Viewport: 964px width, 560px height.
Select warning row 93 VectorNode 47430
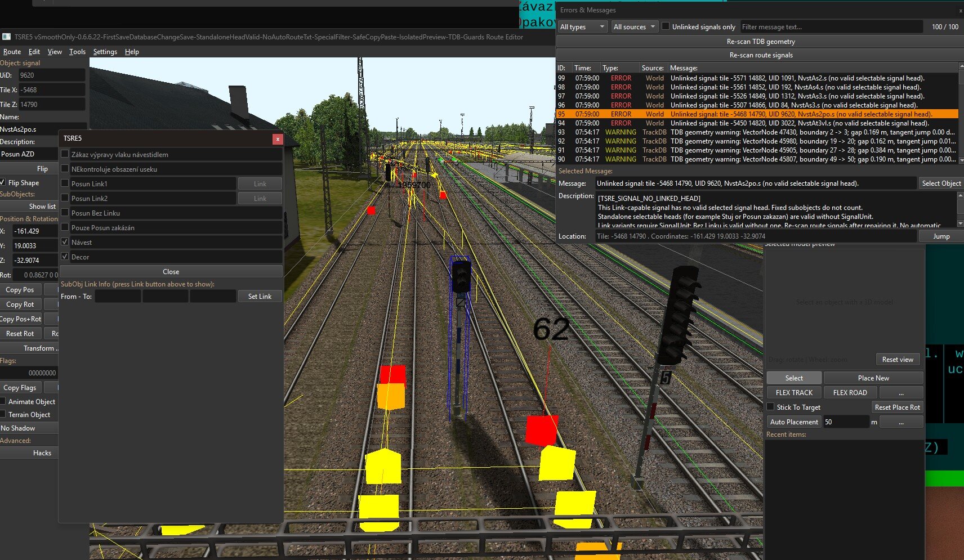757,132
